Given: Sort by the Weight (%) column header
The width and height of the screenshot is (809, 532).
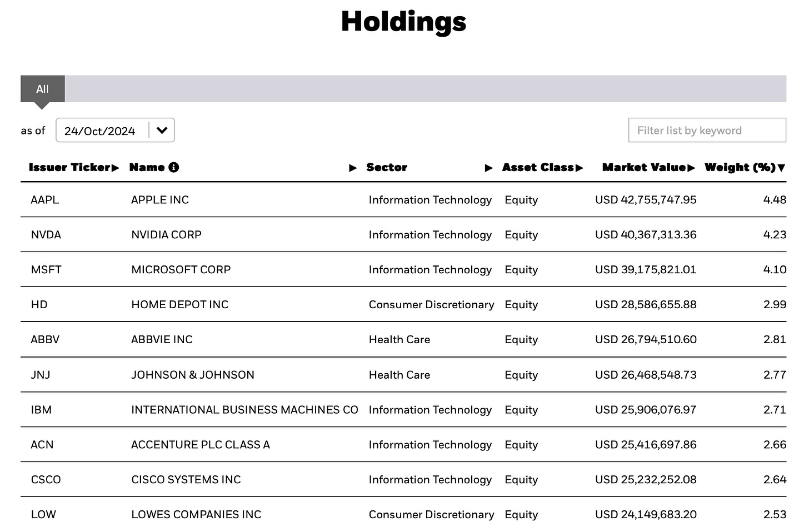Looking at the screenshot, I should click(x=745, y=167).
